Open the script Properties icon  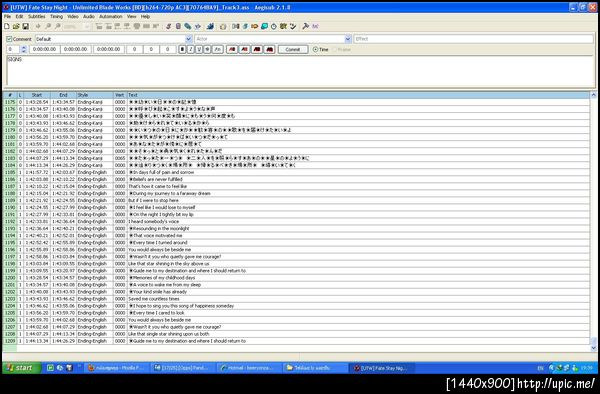[x=178, y=26]
